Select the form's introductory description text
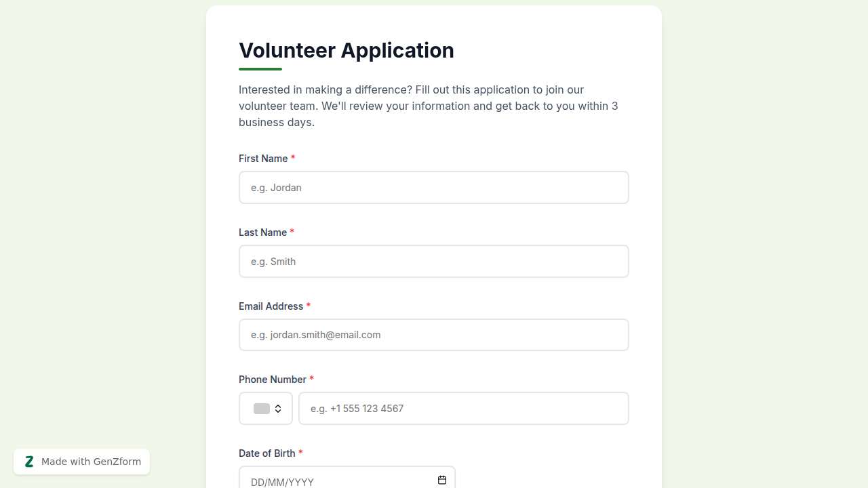This screenshot has width=868, height=488. pos(428,106)
